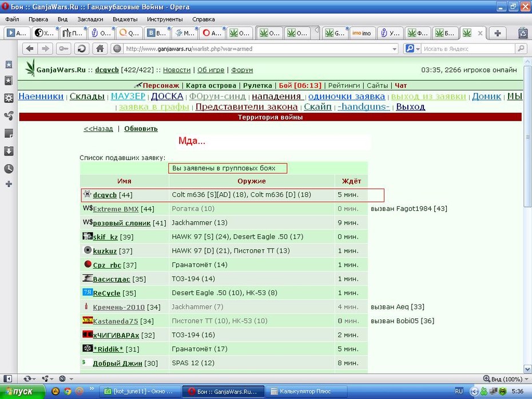This screenshot has height=399, width=532.
Task: Click the <<Назад link
Action: 98,129
